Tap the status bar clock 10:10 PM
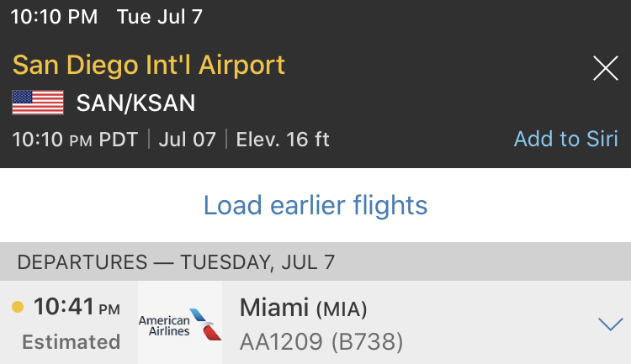 54,17
